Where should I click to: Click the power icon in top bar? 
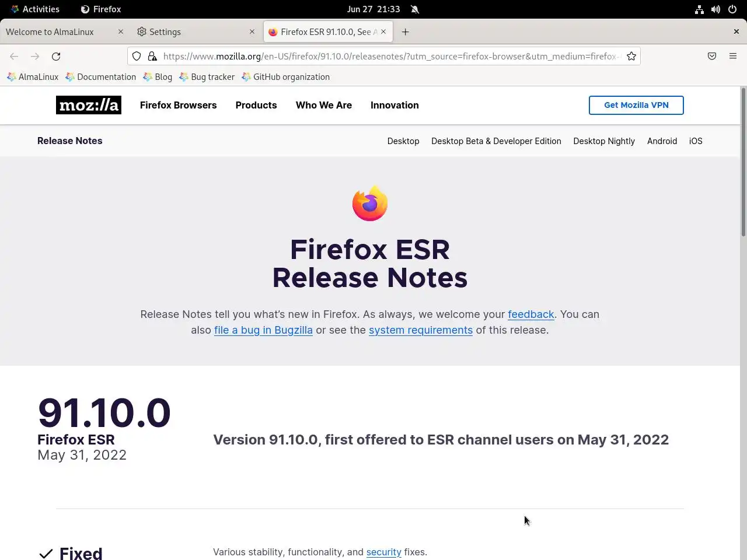coord(733,9)
